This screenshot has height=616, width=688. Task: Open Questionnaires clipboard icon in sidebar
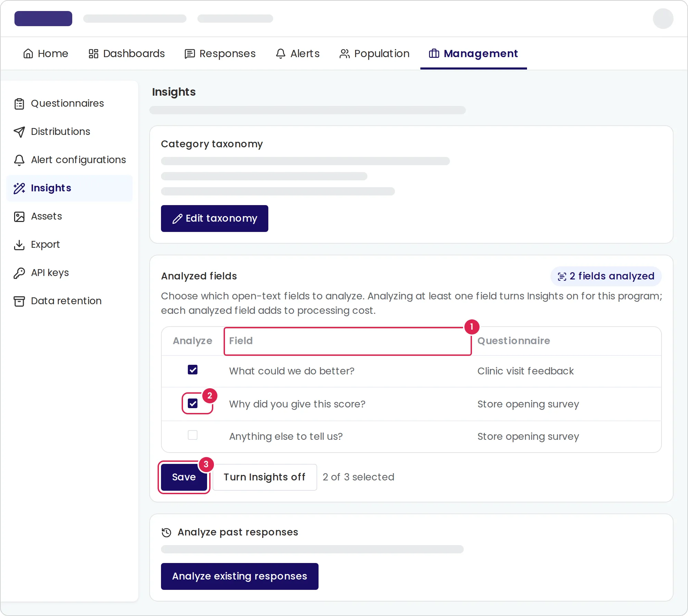(x=19, y=104)
